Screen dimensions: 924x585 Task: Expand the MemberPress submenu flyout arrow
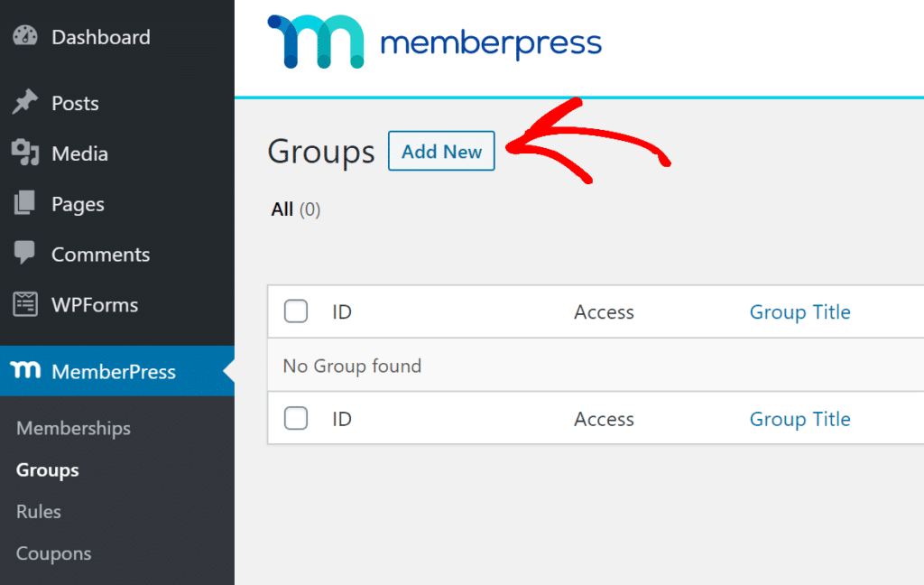coord(228,371)
